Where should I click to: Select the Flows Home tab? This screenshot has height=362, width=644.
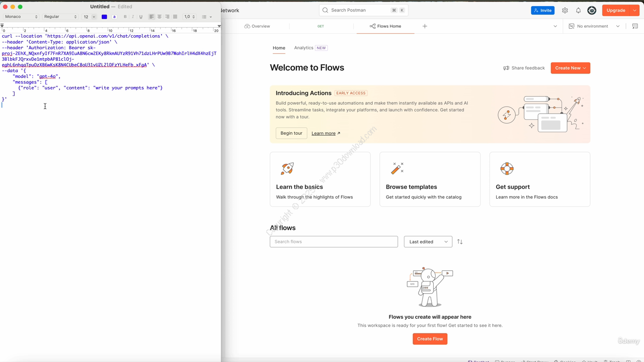pos(385,26)
